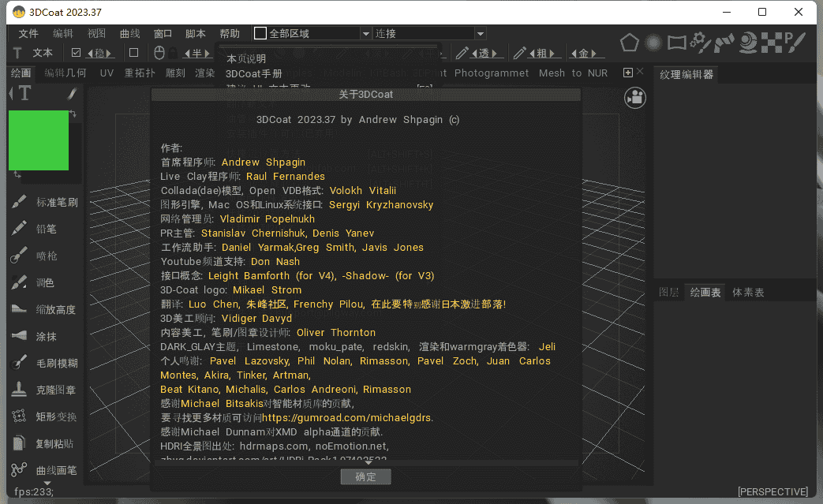Toggle the checked box beside 稳 setting
This screenshot has width=823, height=504.
77,53
